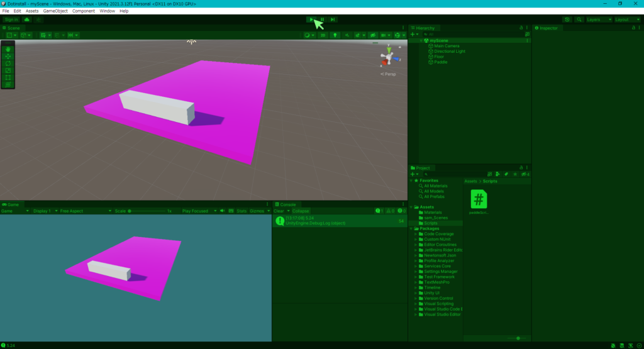Image resolution: width=644 pixels, height=349 pixels.
Task: Open Undo History via clock icon
Action: coord(567,19)
